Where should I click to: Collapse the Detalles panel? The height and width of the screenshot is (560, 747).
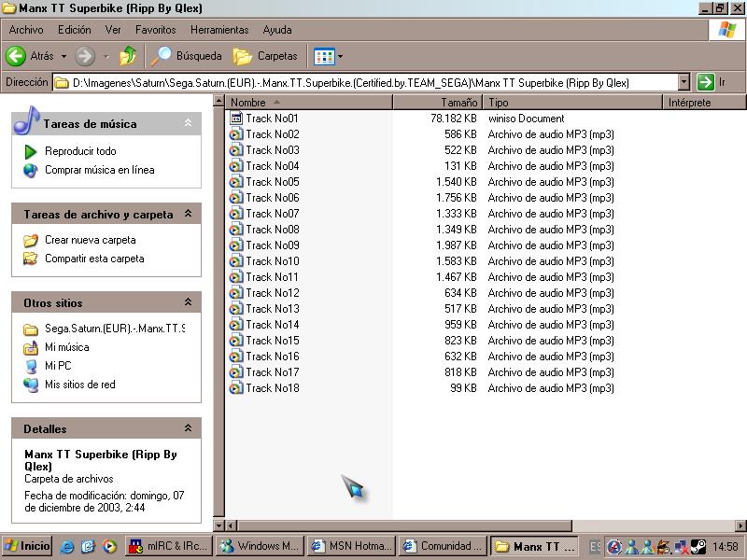189,428
